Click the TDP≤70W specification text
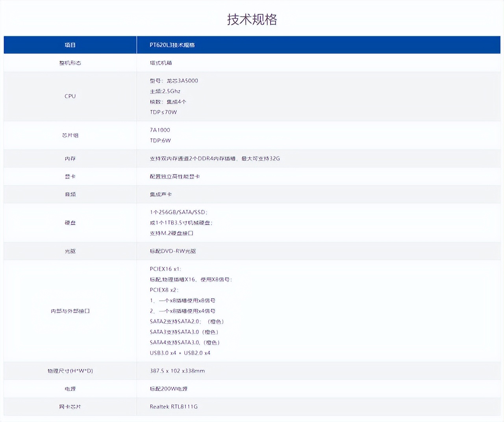The width and height of the screenshot is (504, 422). click(x=161, y=111)
